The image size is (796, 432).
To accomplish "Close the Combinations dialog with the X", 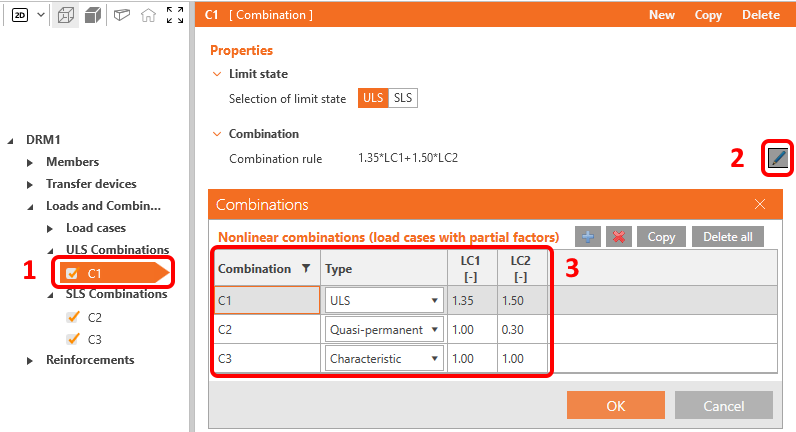I will pos(760,204).
